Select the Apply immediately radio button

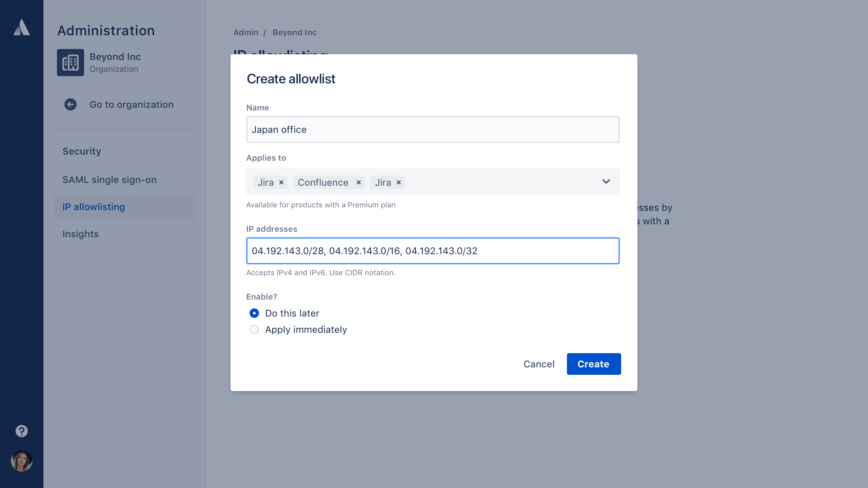[255, 329]
